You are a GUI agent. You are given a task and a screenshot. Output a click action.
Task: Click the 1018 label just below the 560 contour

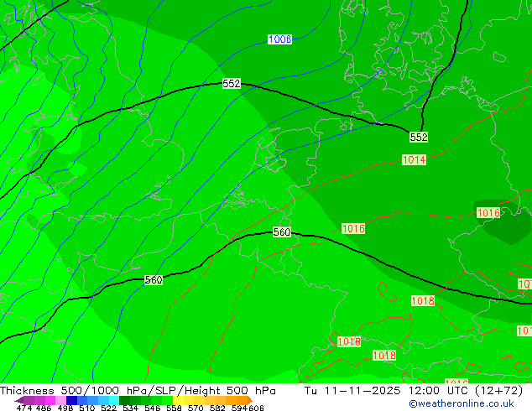tap(423, 300)
